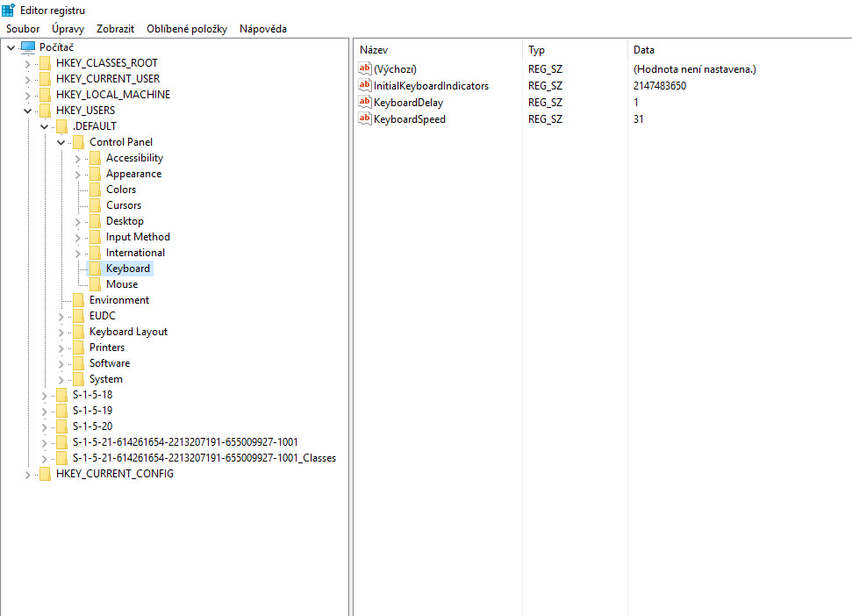Expand the Accessibility subkey

tap(78, 159)
